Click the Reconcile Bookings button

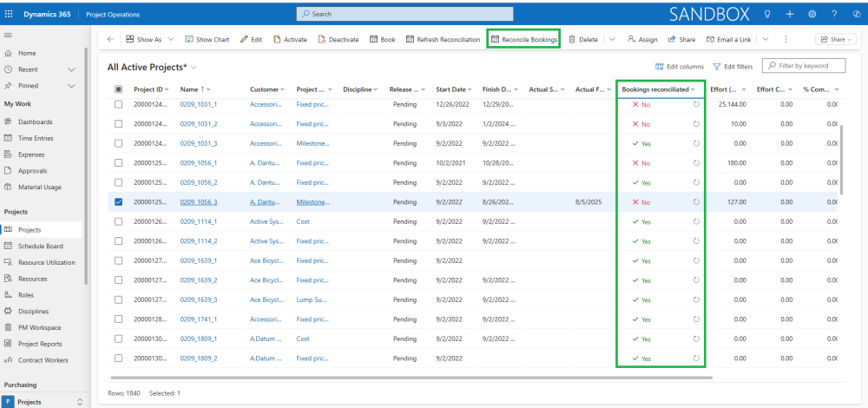coord(523,39)
